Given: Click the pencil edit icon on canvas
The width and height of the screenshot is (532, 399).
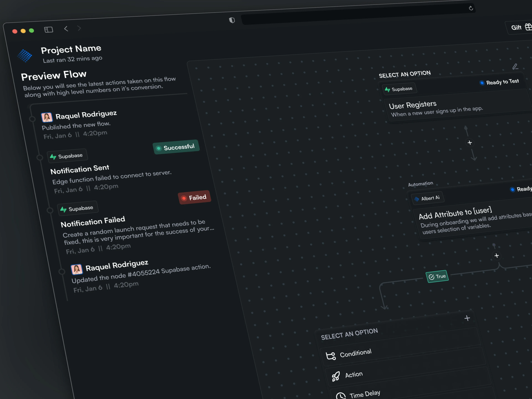Looking at the screenshot, I should click(x=515, y=66).
